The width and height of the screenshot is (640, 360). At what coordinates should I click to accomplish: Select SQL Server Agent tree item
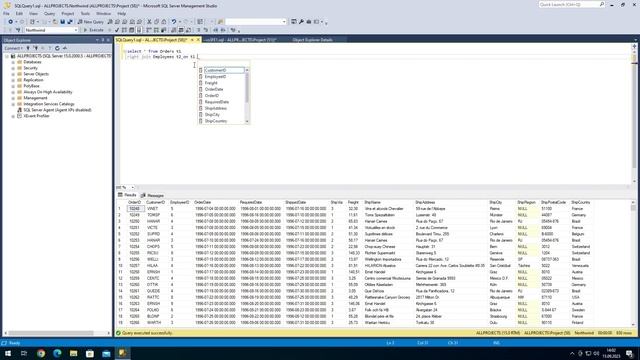click(x=57, y=110)
